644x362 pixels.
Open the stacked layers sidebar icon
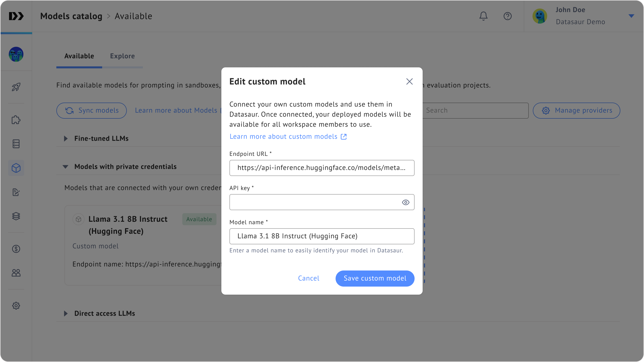[x=16, y=216]
